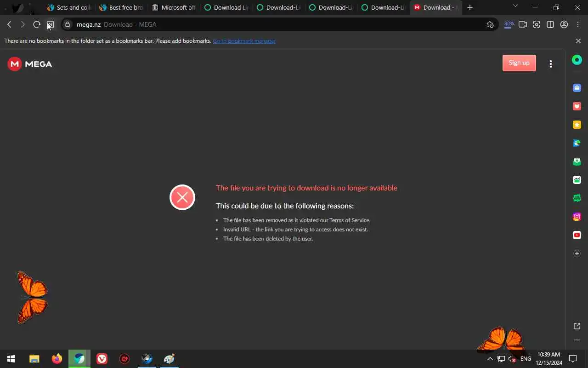Screen dimensions: 588x368
Task: Open File Explorer from taskbar
Action: click(34, 359)
